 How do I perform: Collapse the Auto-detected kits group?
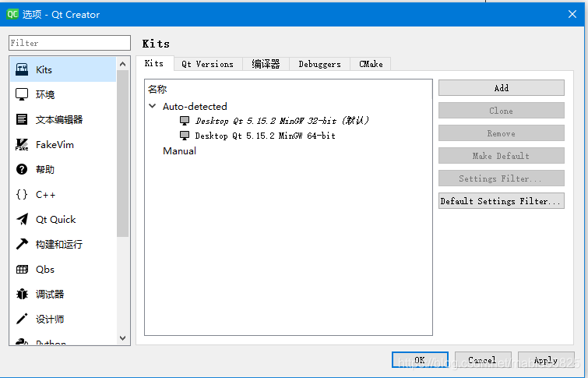(x=152, y=106)
